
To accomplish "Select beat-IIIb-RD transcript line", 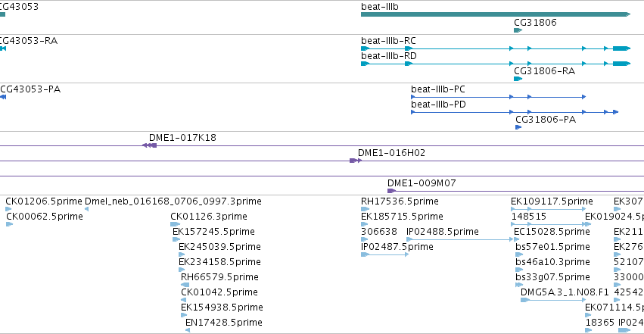I will [x=496, y=64].
